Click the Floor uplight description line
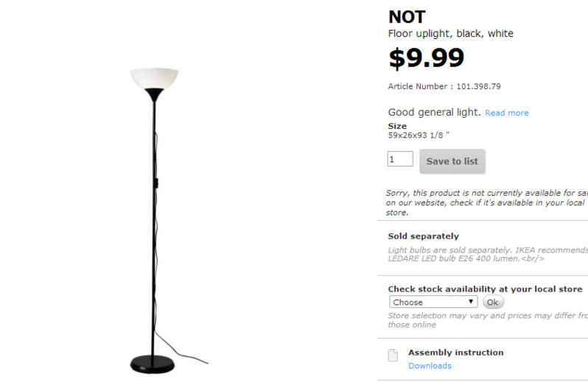Viewport: 588px width, 388px height. [450, 34]
